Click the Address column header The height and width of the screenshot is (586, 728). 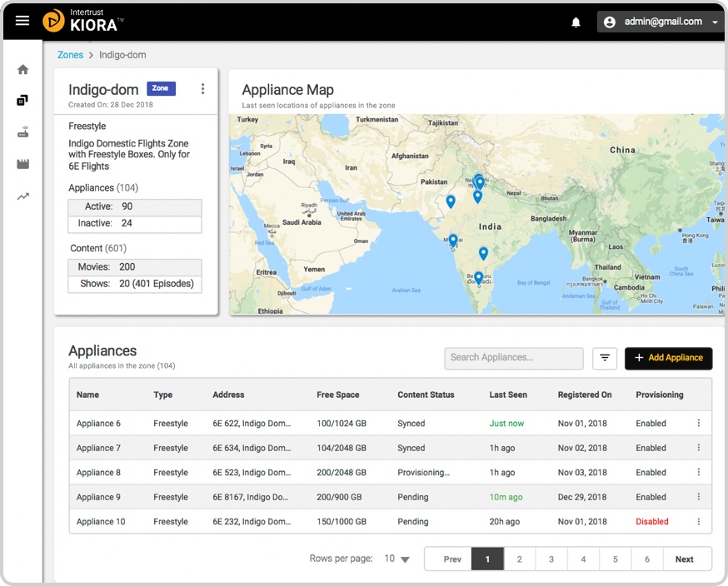tap(228, 395)
